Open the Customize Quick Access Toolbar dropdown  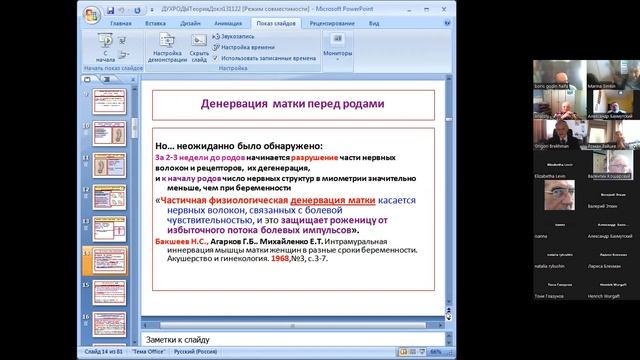pyautogui.click(x=152, y=10)
